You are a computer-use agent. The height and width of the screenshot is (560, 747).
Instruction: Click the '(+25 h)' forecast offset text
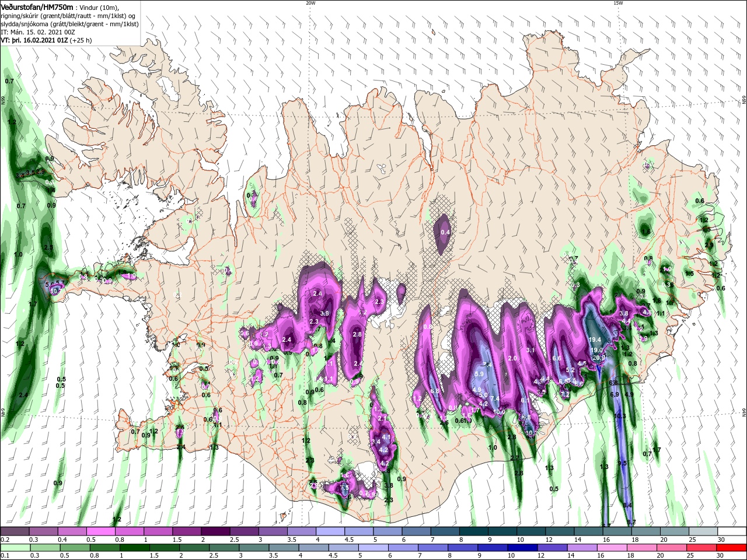point(81,40)
